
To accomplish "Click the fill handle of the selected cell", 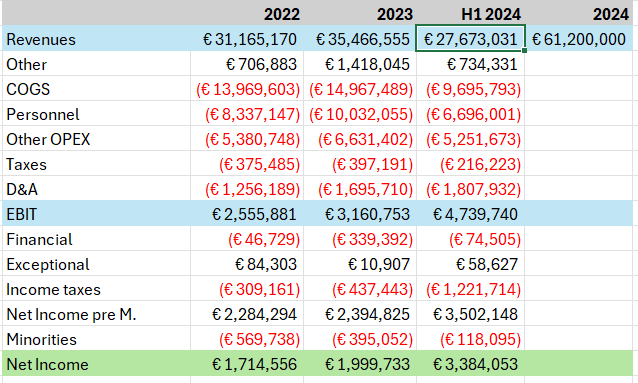I will (524, 50).
